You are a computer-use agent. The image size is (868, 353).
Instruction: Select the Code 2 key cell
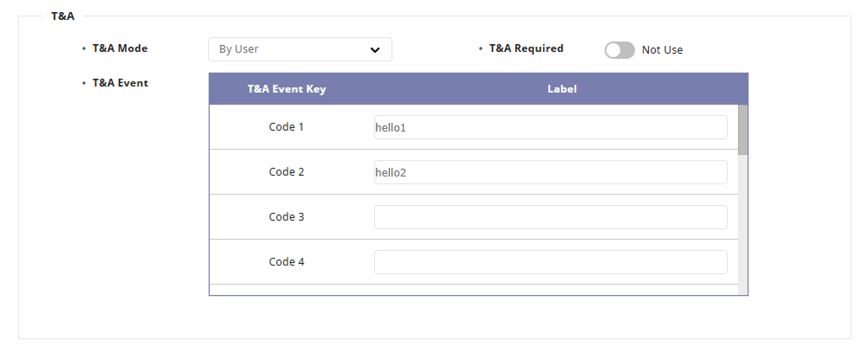(287, 172)
